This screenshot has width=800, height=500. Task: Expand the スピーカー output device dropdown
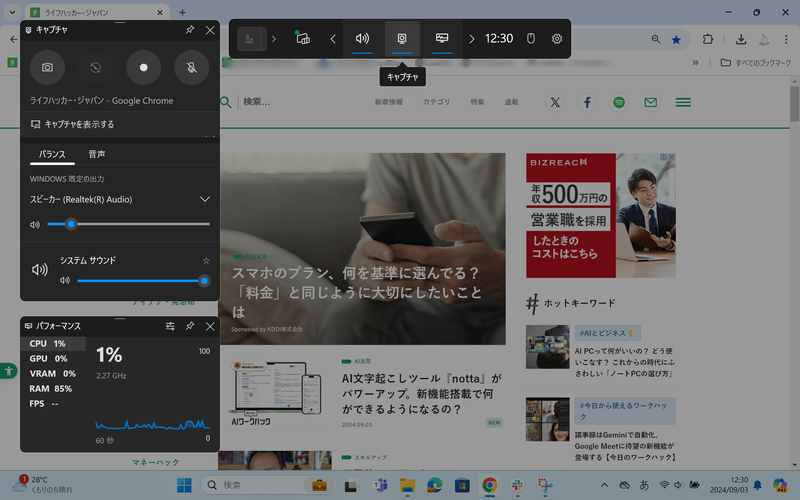coord(204,199)
